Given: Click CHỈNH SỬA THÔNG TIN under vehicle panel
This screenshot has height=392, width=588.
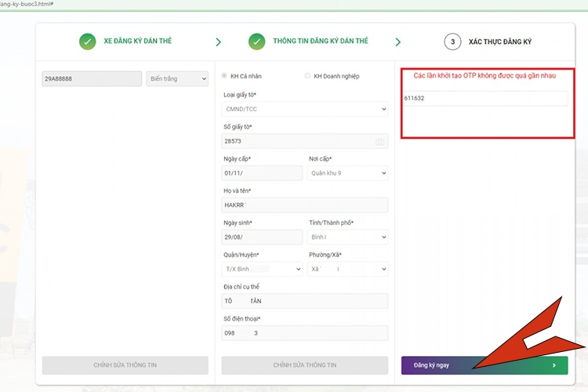Looking at the screenshot, I should point(125,365).
